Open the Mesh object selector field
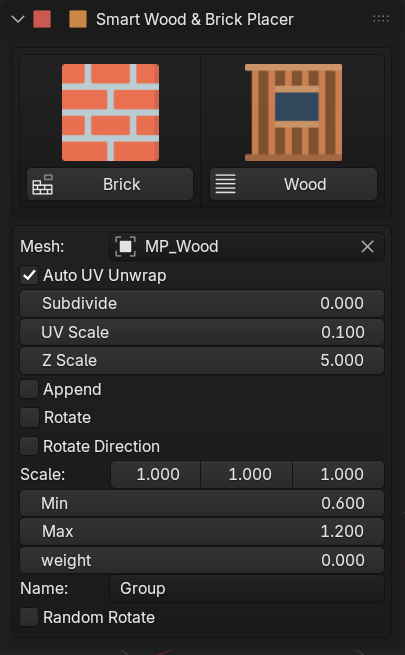 (247, 246)
